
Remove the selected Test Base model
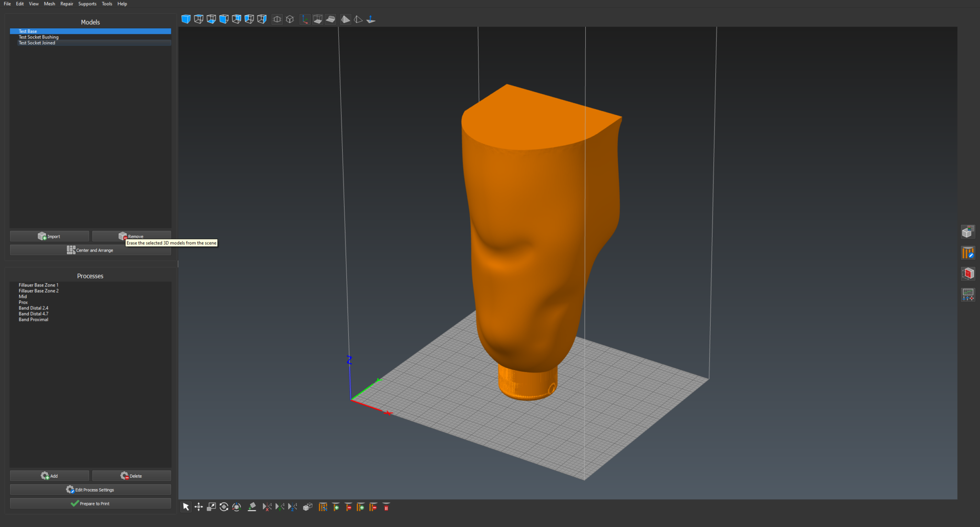132,236
